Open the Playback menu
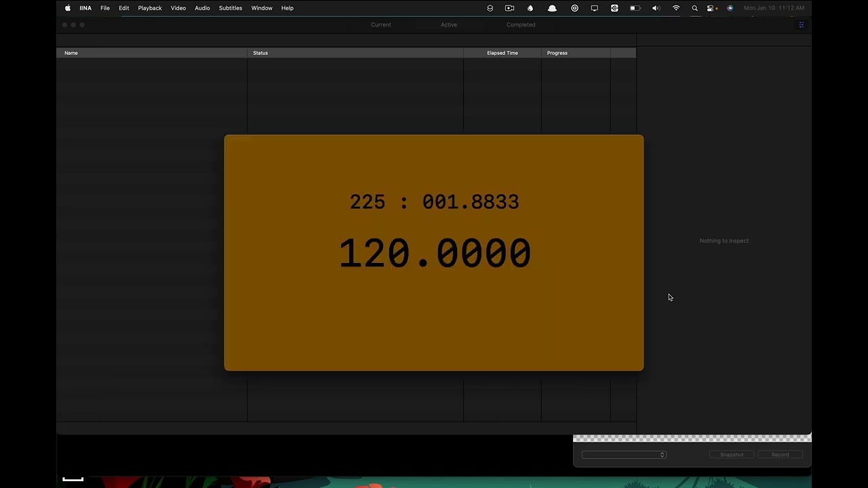This screenshot has width=868, height=488. [x=150, y=8]
